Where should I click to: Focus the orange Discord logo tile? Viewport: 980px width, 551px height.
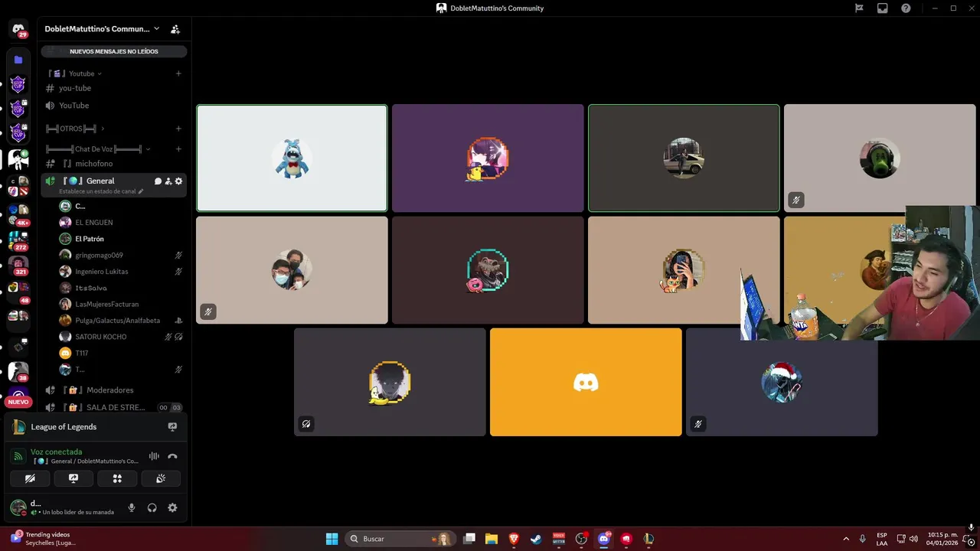[x=586, y=382]
